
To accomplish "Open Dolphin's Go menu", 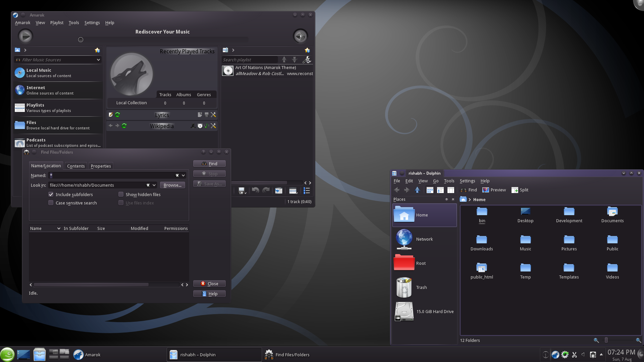I will (x=436, y=181).
